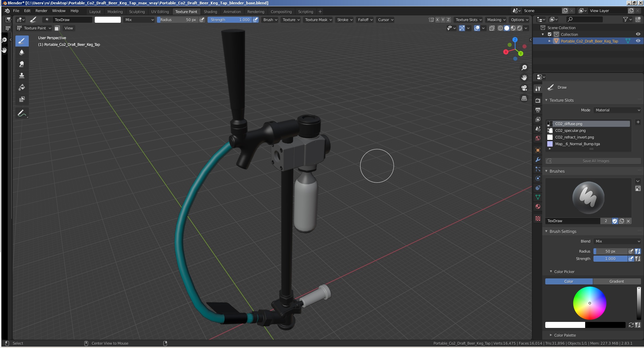The image size is (644, 348).
Task: Open the Texture Mask popover
Action: coord(318,20)
